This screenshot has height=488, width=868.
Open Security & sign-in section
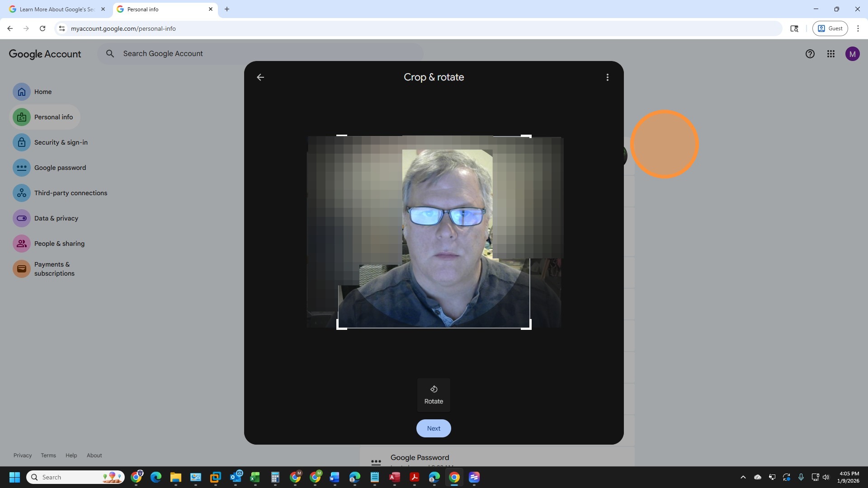point(61,142)
